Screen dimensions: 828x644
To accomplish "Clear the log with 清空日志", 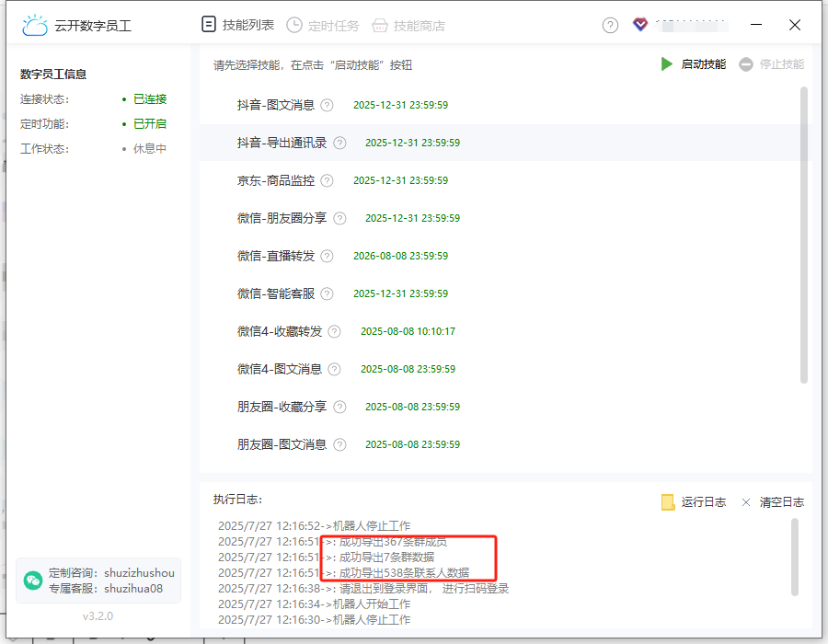I will tap(773, 502).
